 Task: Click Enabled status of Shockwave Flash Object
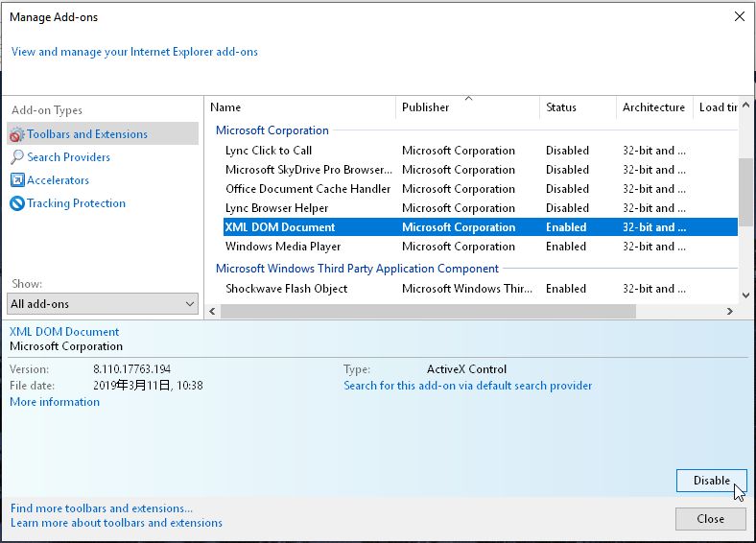pyautogui.click(x=566, y=289)
